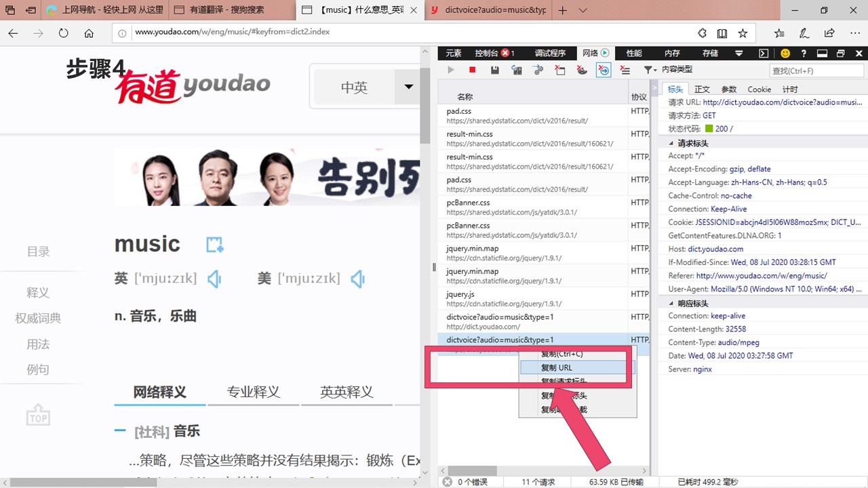Click the save network session disk icon

[495, 70]
